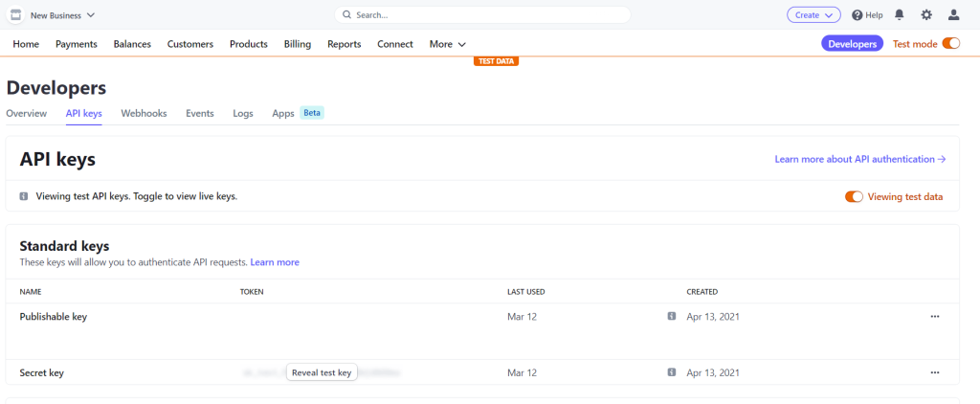
Task: Open the Connect section
Action: (395, 44)
